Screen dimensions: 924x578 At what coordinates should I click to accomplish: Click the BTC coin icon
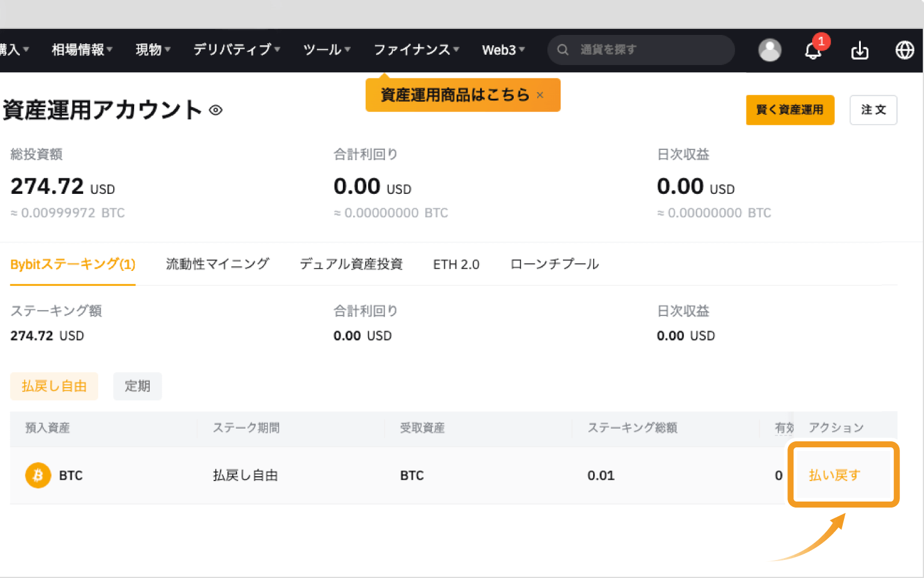pos(38,476)
